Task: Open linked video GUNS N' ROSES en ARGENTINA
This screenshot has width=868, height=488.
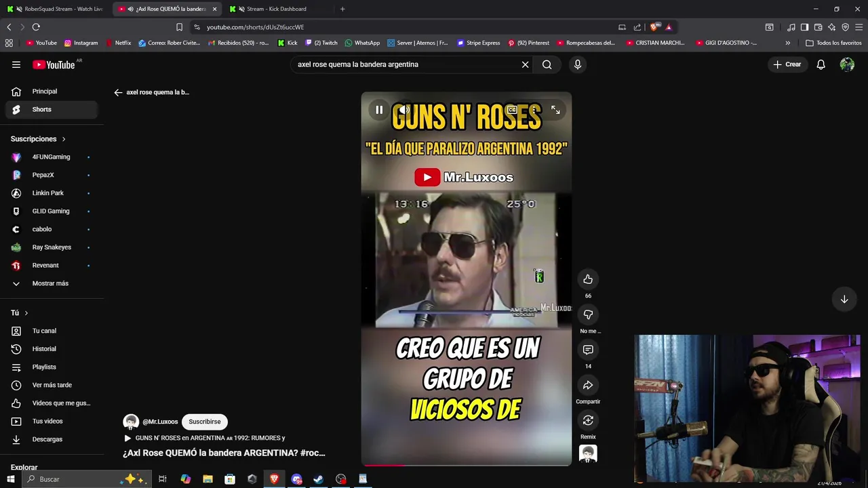Action: point(204,438)
